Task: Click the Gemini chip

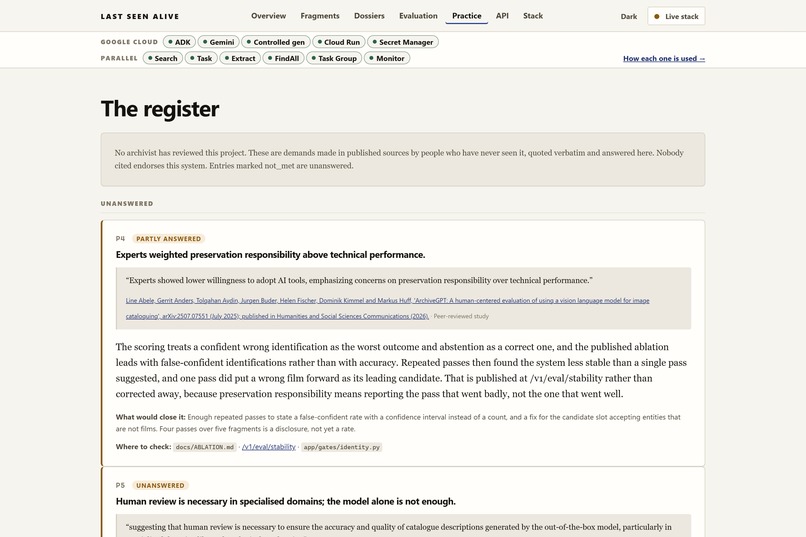Action: click(x=218, y=42)
